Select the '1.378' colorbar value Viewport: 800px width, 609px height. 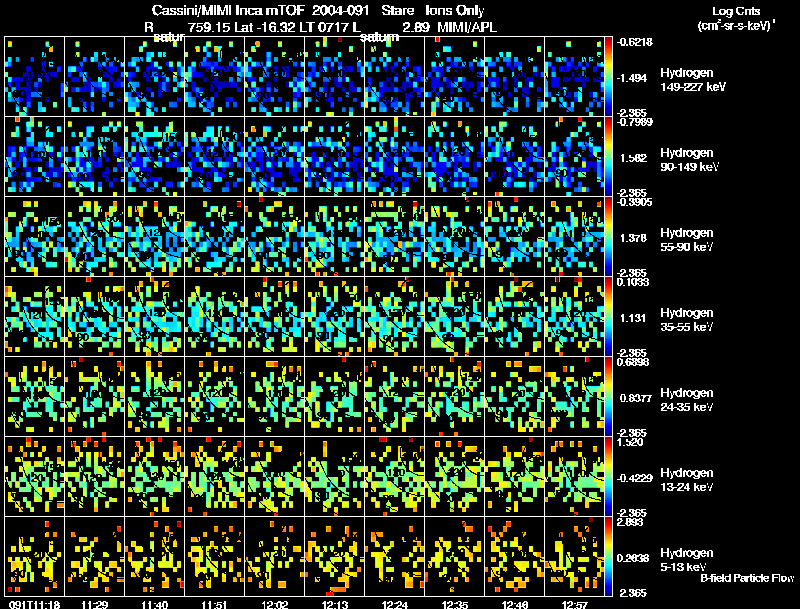[x=633, y=238]
